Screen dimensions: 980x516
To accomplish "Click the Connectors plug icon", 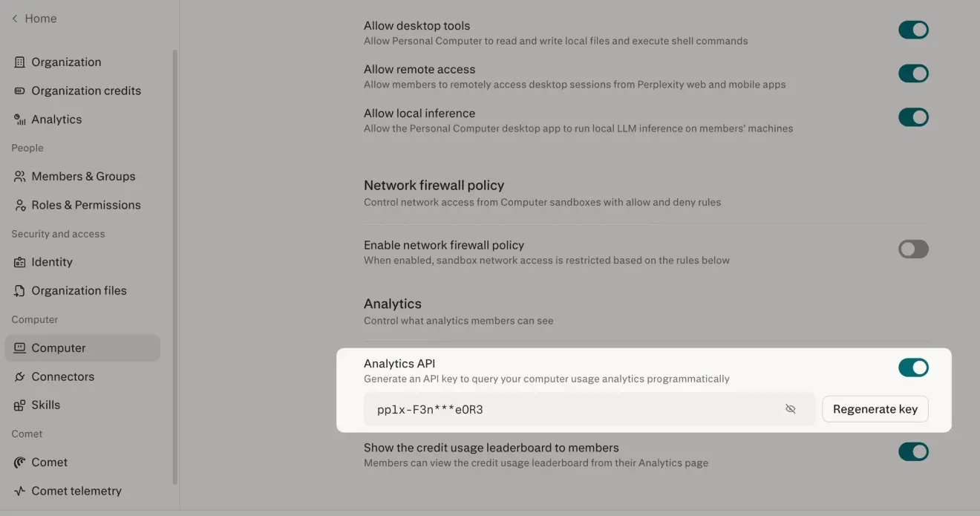I will (20, 376).
